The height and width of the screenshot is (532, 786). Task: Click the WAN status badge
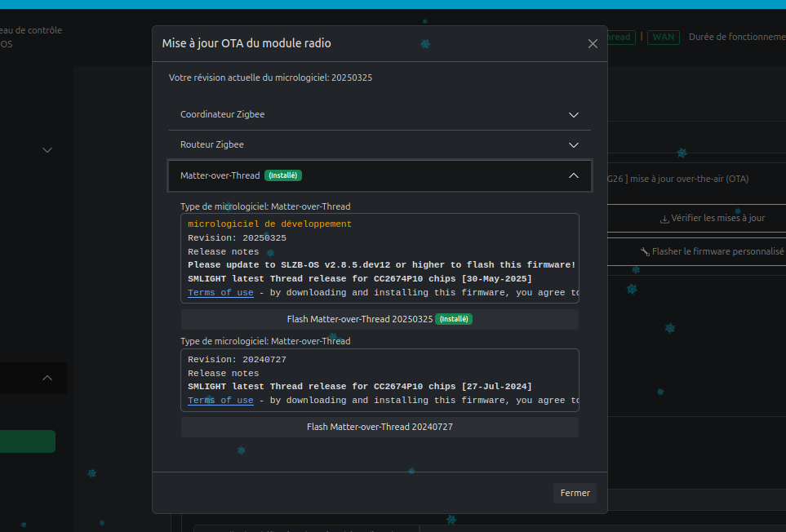(x=664, y=37)
